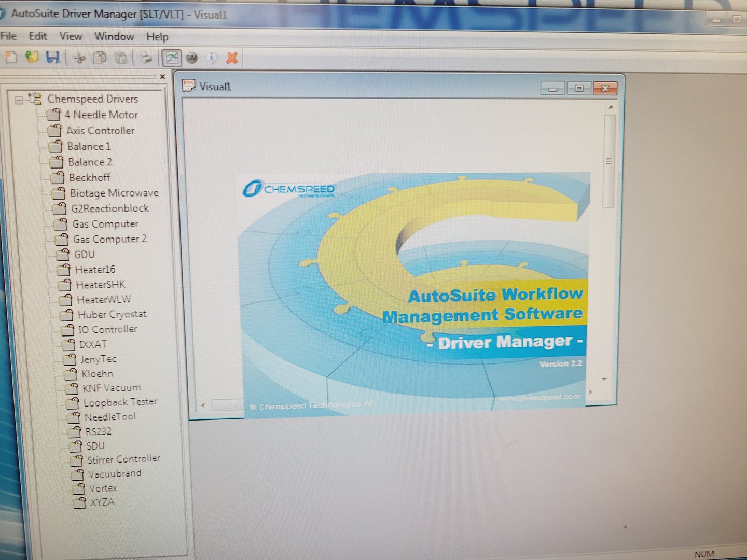Select the G2Reactionblock driver

pos(110,208)
